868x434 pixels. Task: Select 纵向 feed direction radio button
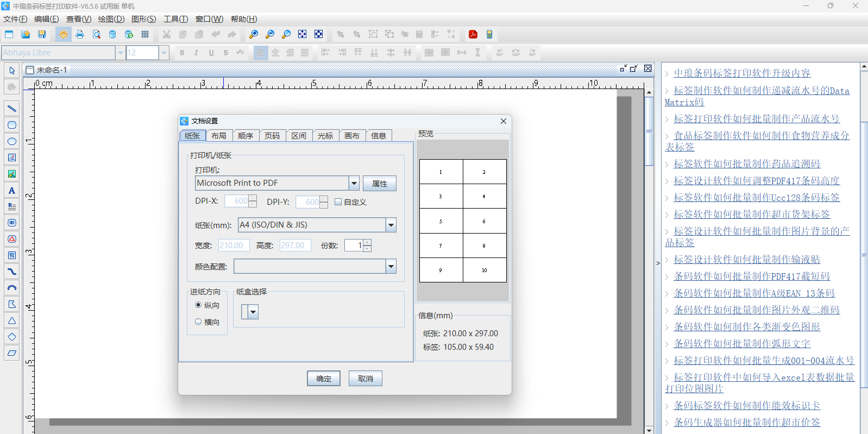click(x=198, y=305)
